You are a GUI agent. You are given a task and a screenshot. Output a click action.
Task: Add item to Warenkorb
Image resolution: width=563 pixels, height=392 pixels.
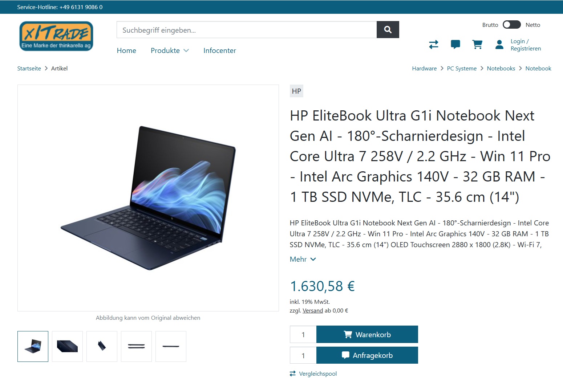tap(367, 334)
